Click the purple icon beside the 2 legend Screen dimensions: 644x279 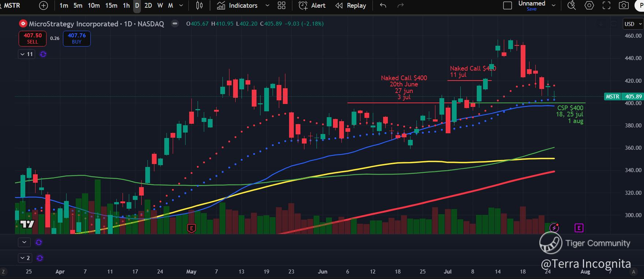(40, 258)
